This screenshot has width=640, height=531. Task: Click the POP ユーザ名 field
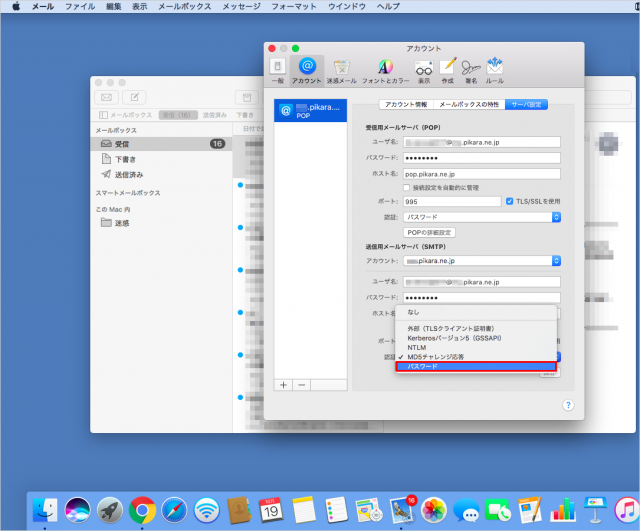pyautogui.click(x=482, y=142)
